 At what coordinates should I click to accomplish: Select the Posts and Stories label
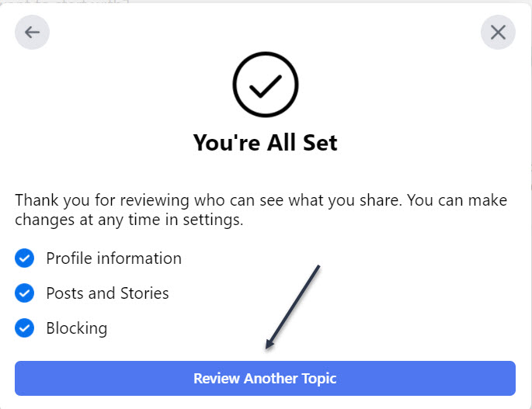(107, 293)
